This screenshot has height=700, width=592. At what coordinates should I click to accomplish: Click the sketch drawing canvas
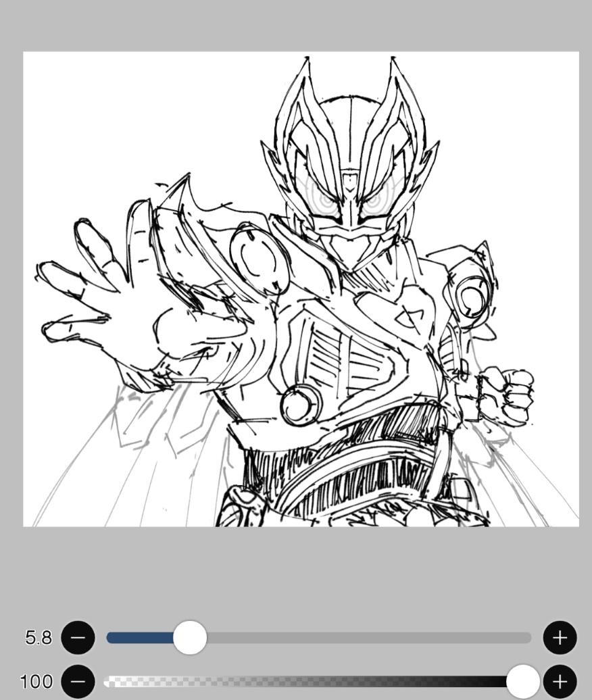301,289
